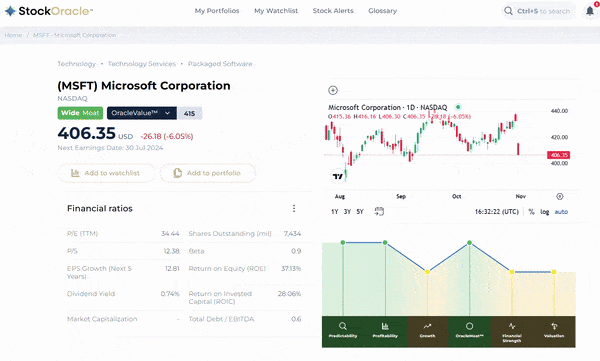This screenshot has width=600, height=361.
Task: Open the chart date range calendar icon
Action: [379, 211]
